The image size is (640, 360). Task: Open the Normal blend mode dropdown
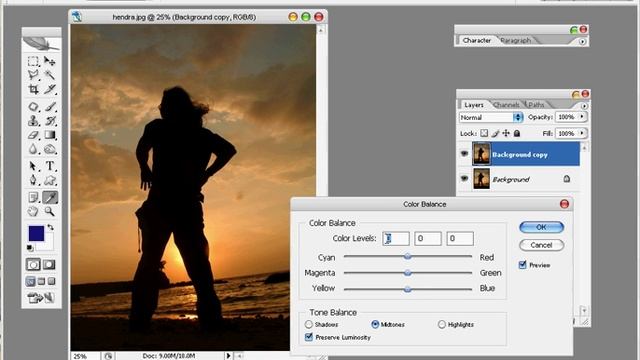491,117
